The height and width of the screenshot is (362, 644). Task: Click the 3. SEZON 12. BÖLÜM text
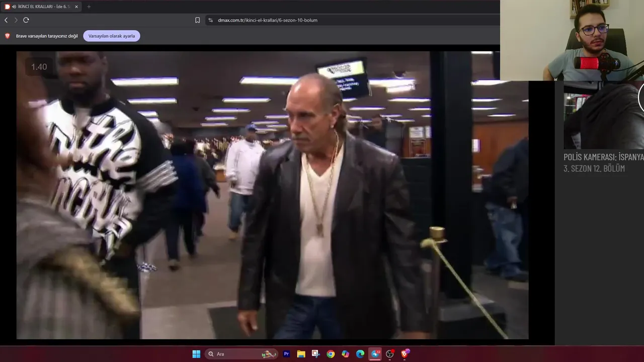click(x=594, y=168)
